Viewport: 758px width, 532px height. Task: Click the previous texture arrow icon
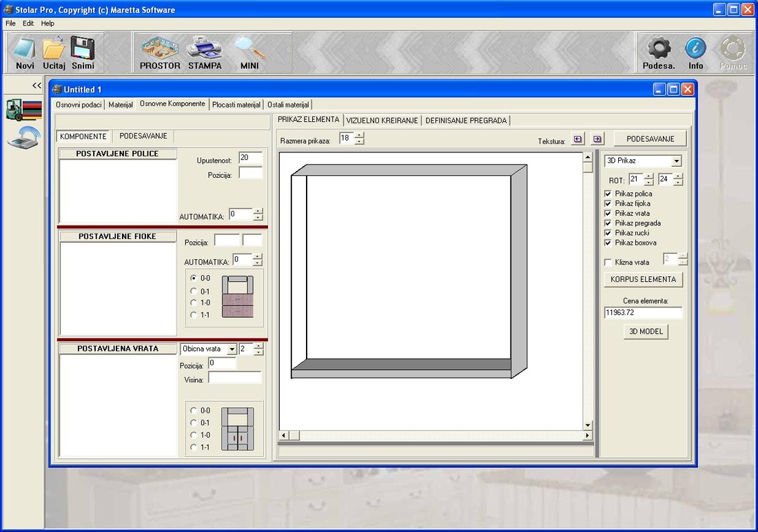click(x=577, y=139)
